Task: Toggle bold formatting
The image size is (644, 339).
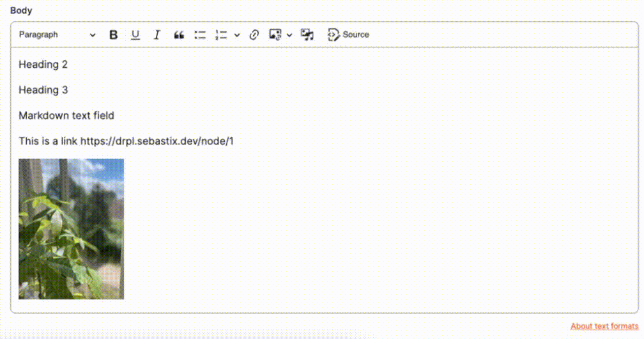Action: click(x=113, y=35)
